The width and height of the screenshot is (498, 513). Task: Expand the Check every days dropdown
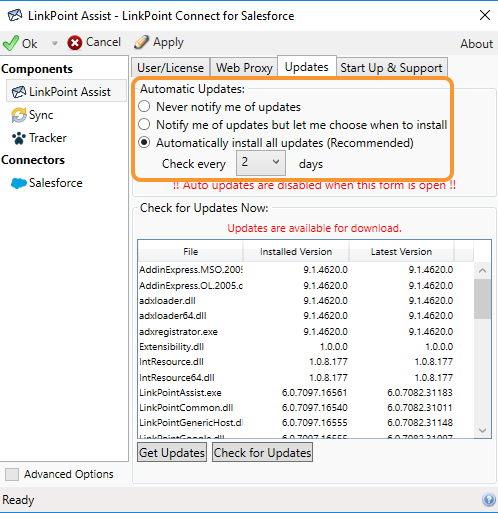coord(261,163)
